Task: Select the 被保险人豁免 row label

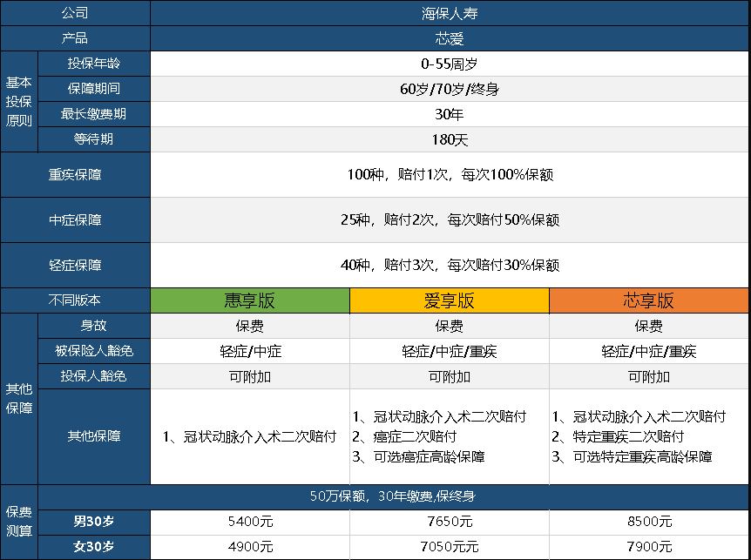Action: click(x=93, y=350)
